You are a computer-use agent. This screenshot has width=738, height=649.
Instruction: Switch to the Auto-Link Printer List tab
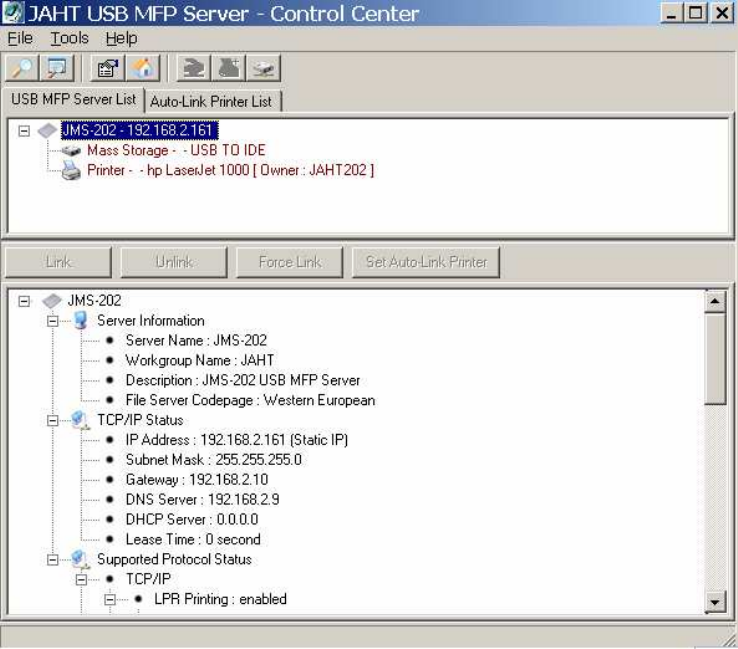click(x=211, y=101)
